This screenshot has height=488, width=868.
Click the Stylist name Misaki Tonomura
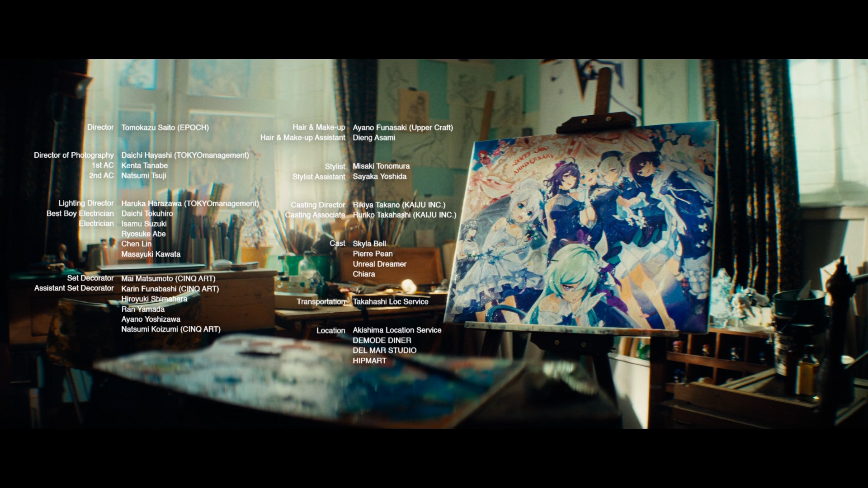(x=381, y=166)
